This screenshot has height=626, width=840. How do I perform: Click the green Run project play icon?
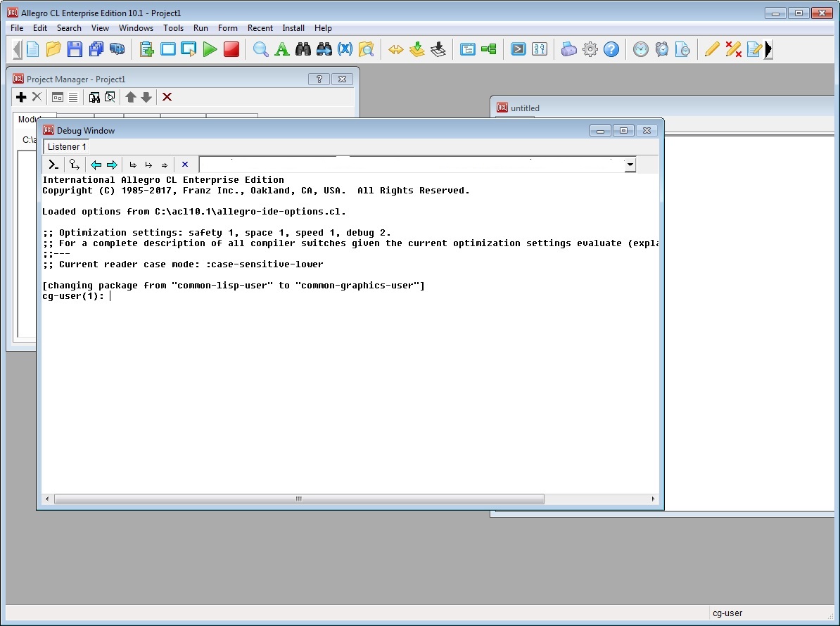(210, 49)
